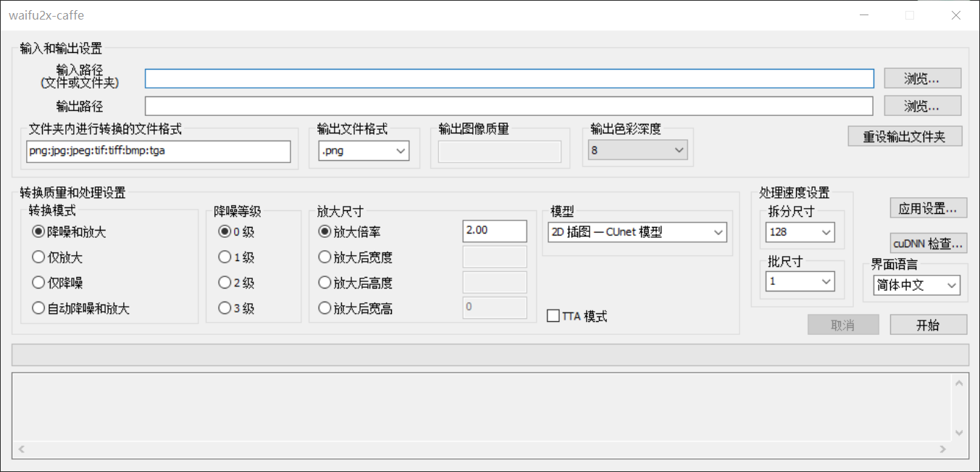This screenshot has height=472, width=980.
Task: Click the input path text field
Action: tap(509, 78)
